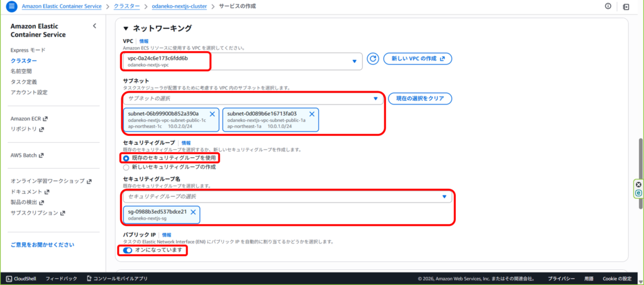Click the VPC list refresh icon
This screenshot has height=285, width=644.
(373, 59)
